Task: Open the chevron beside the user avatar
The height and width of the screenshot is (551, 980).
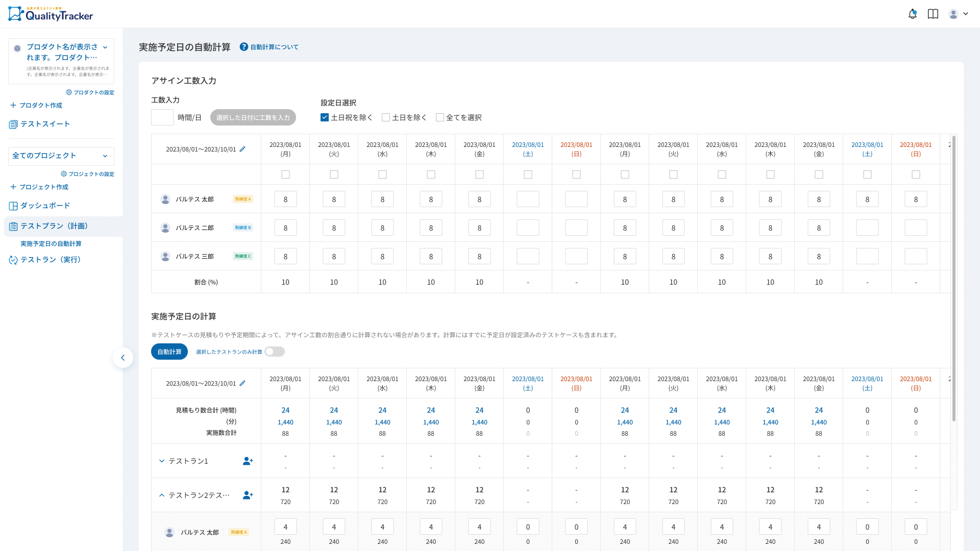Action: point(966,14)
